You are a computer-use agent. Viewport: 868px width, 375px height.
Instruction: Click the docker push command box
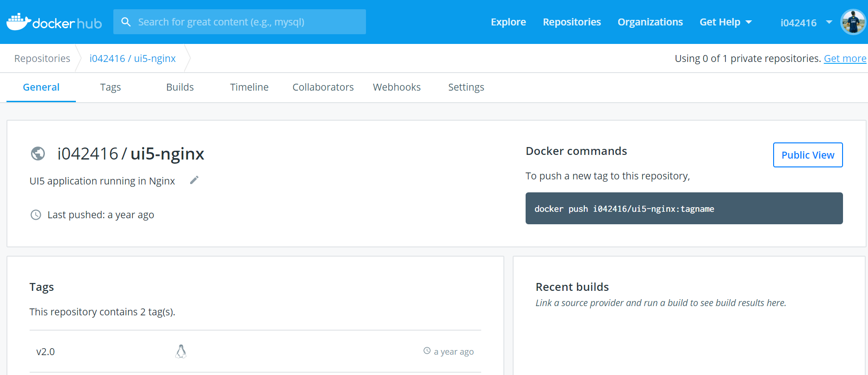684,209
